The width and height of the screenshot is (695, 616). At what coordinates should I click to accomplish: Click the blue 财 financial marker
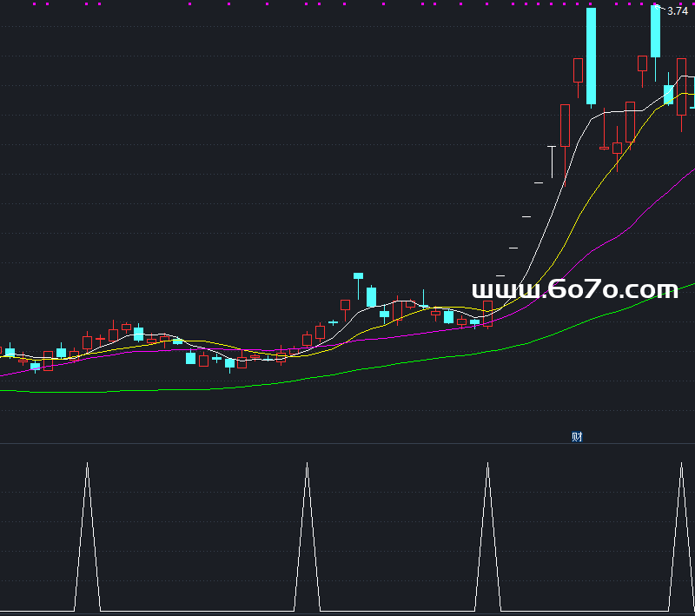click(577, 437)
